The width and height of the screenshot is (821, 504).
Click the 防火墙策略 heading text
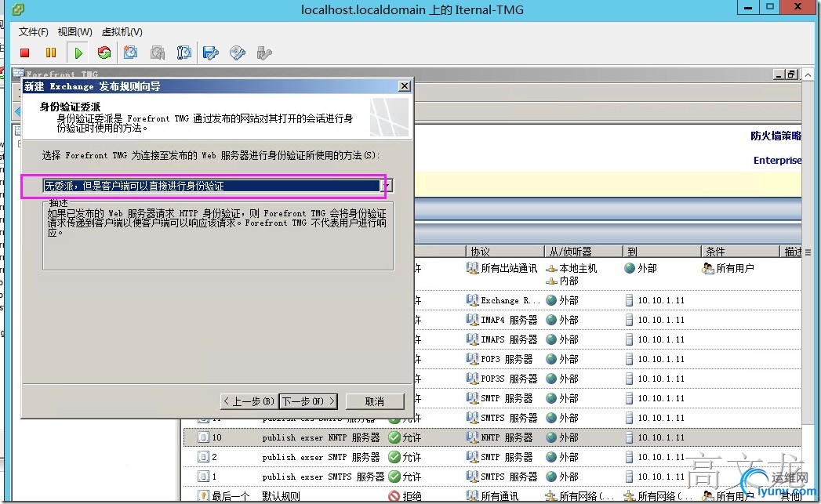click(776, 136)
